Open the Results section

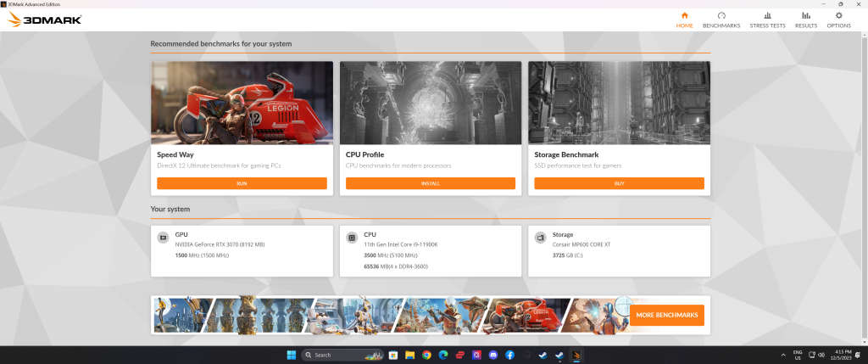805,20
